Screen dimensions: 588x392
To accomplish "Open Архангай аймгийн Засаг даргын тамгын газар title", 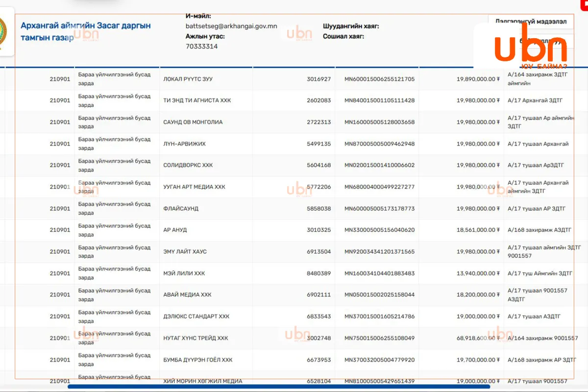I will click(x=86, y=31).
